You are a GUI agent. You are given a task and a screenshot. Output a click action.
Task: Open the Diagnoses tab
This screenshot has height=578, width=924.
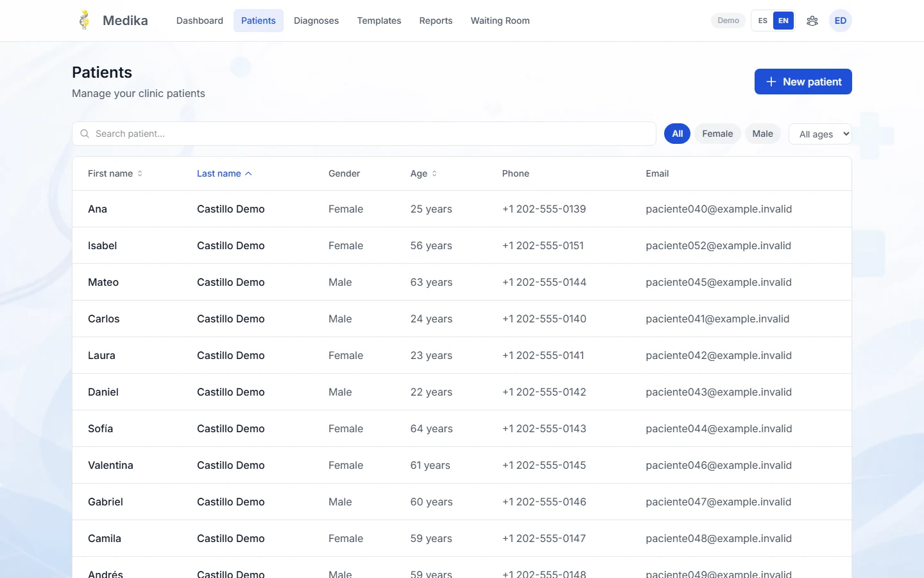point(316,21)
